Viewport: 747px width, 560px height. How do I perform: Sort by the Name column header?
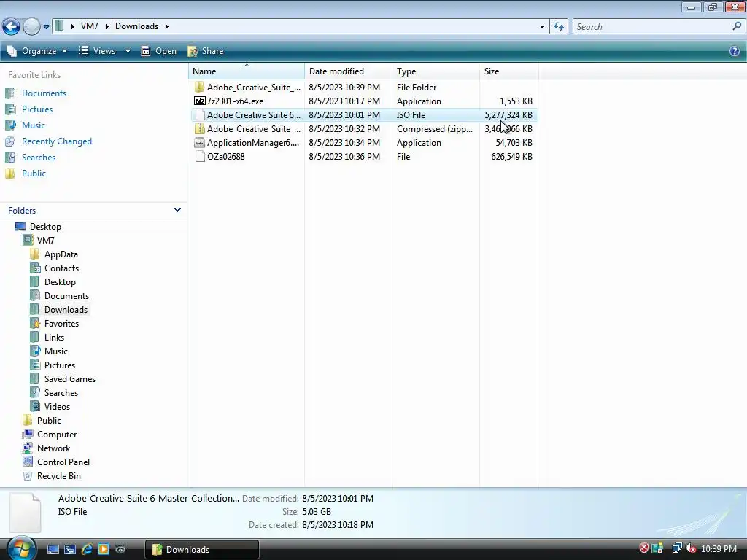(x=247, y=71)
